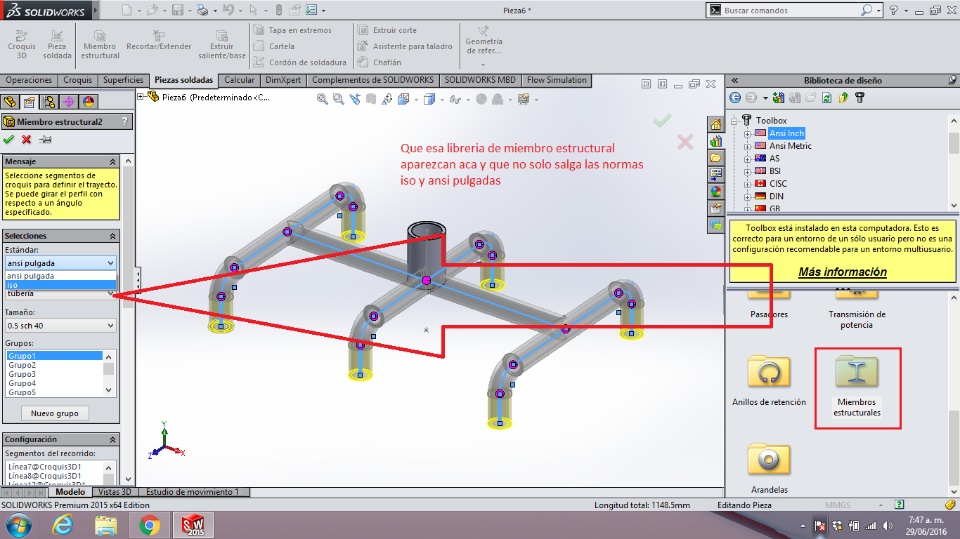Click the Chaflán tool
The height and width of the screenshot is (539, 960).
click(380, 62)
